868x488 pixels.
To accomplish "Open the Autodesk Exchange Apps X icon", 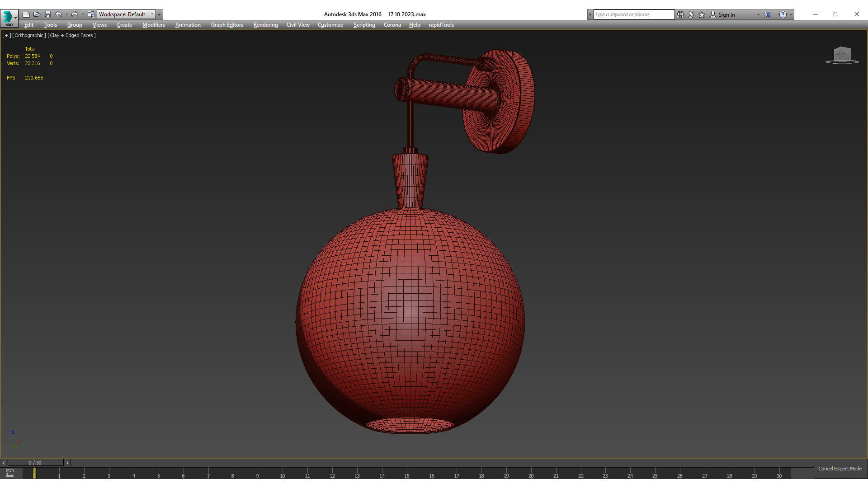I will [x=767, y=14].
